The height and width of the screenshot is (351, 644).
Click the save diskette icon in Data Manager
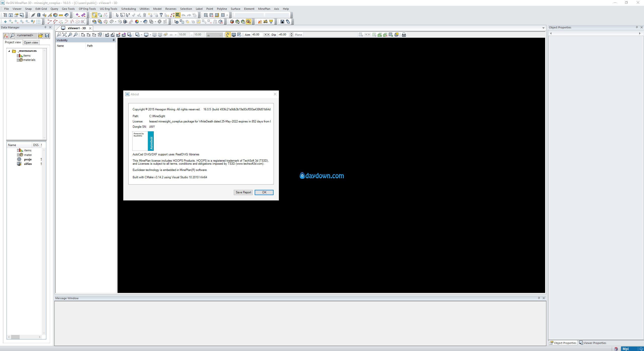pyautogui.click(x=47, y=36)
